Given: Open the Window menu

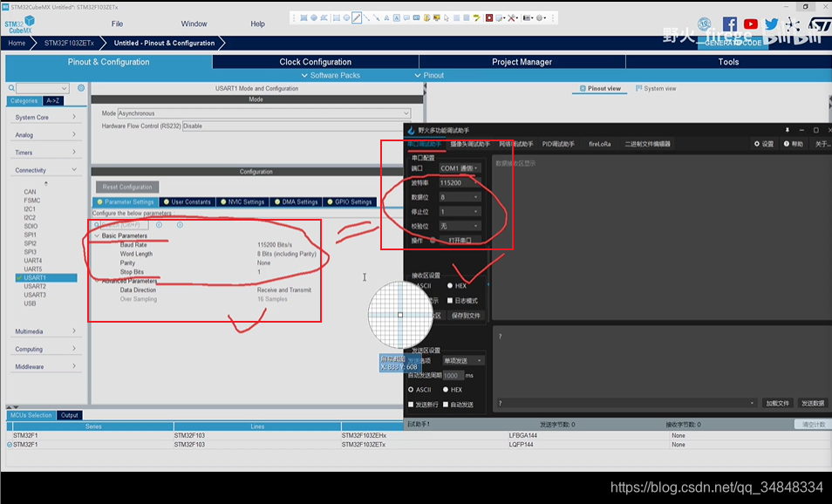Looking at the screenshot, I should pyautogui.click(x=194, y=24).
